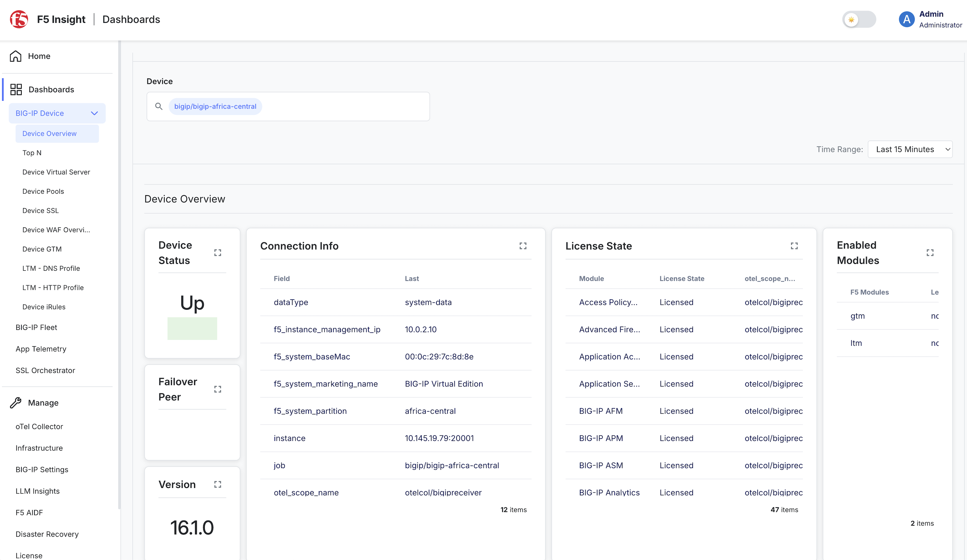Sort by F5 Modules column header
Screen dimensions: 967x560
(x=870, y=292)
